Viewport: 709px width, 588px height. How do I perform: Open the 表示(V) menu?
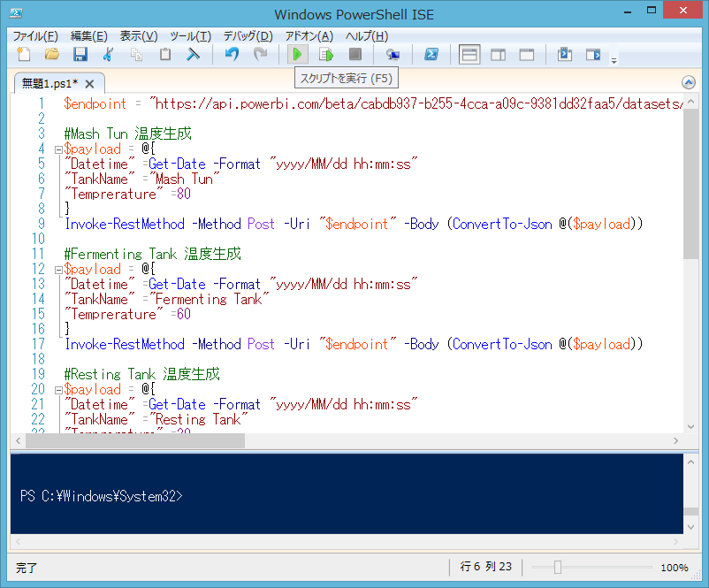coord(139,36)
